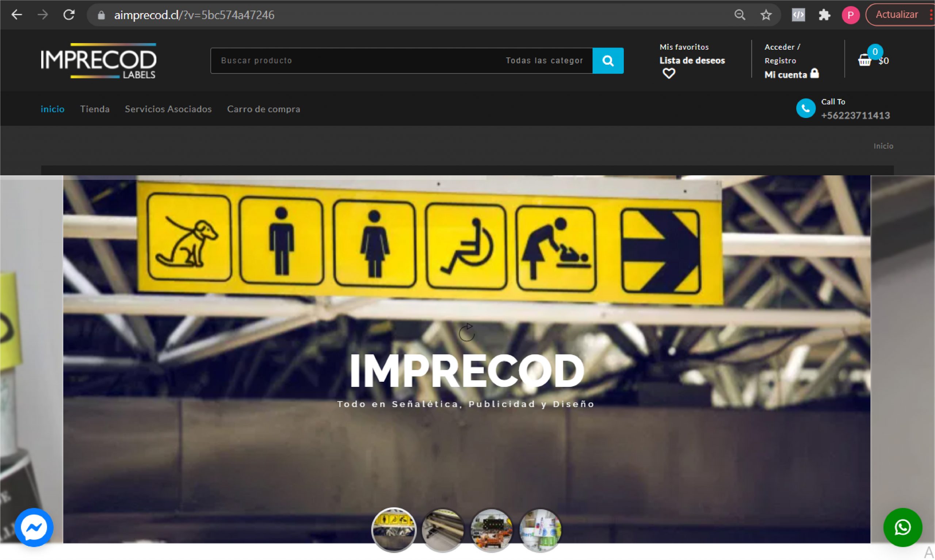Click the padlock site security icon
This screenshot has width=935, height=560.
point(101,15)
